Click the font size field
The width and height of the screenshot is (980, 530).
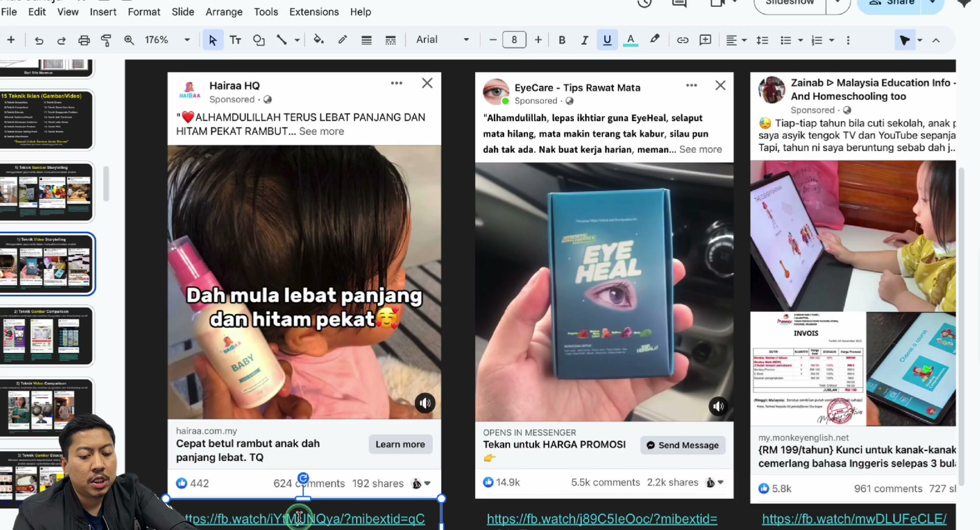(x=514, y=40)
